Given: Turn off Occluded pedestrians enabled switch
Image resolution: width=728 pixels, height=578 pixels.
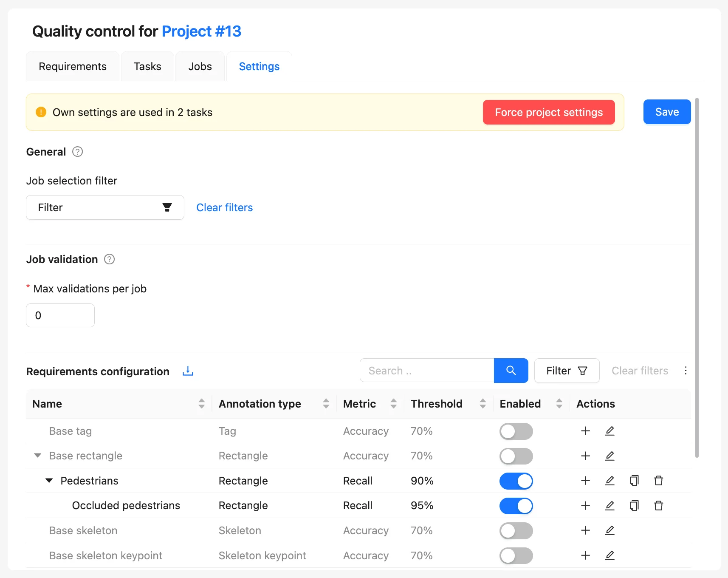Looking at the screenshot, I should 516,506.
